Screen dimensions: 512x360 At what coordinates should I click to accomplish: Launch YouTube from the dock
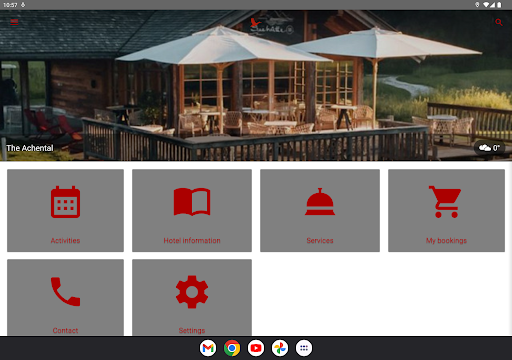pyautogui.click(x=256, y=348)
